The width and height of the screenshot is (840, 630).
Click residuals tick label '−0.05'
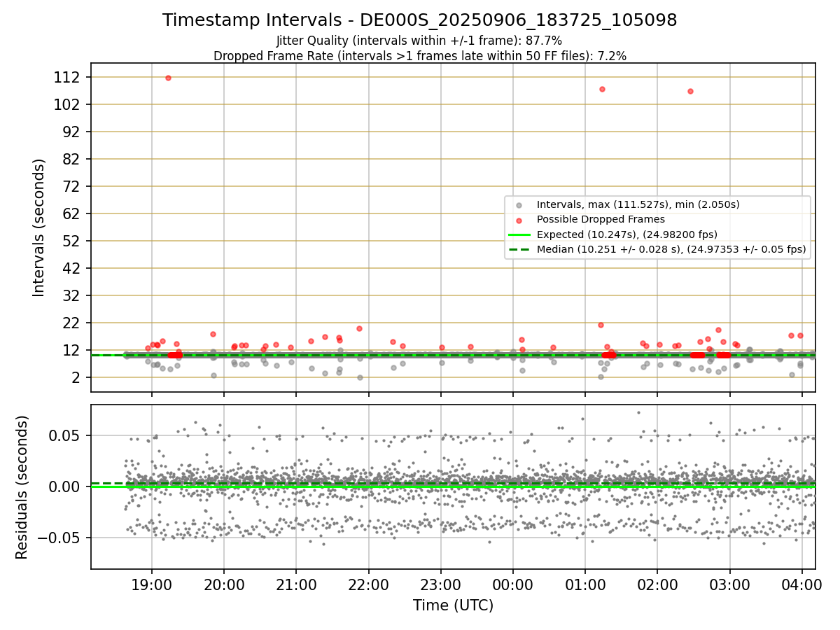click(x=59, y=538)
